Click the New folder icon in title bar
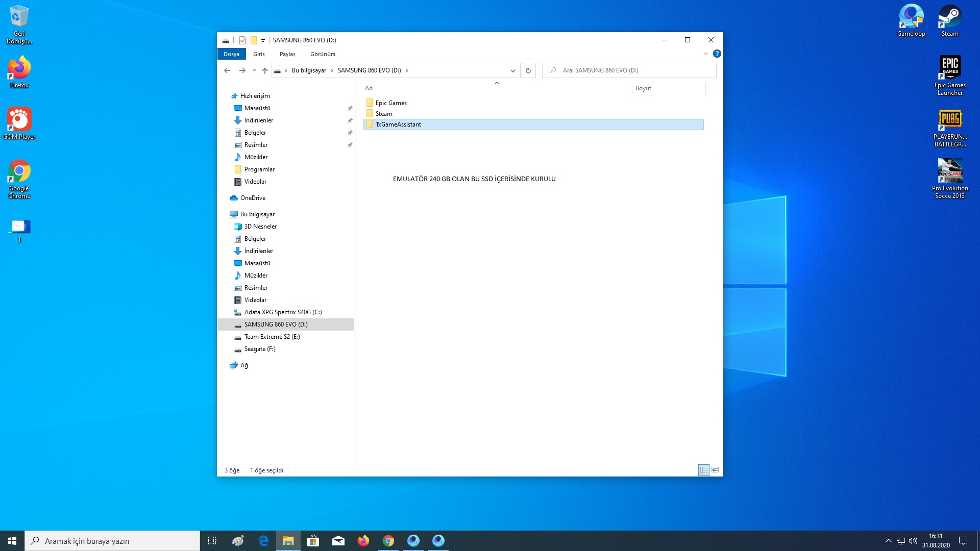Image resolution: width=980 pixels, height=551 pixels. [254, 40]
